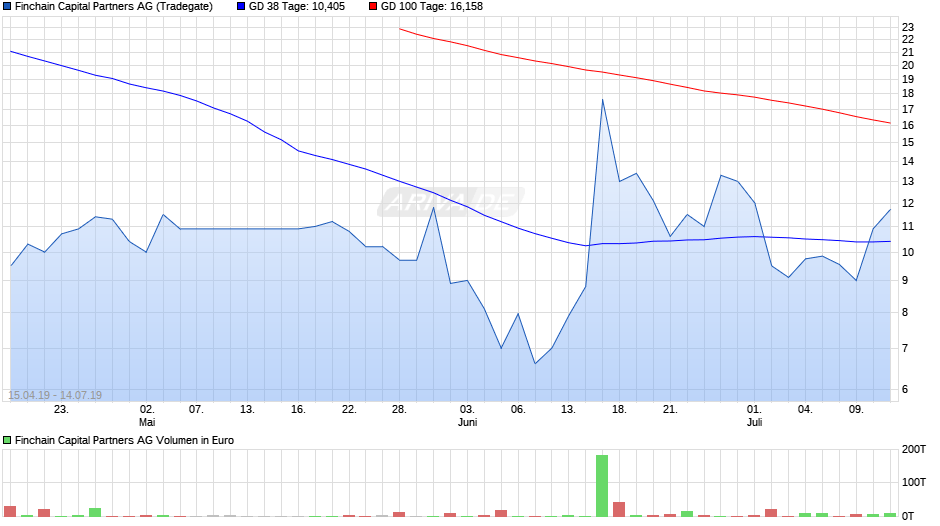This screenshot has width=940, height=526.
Task: Click the x-axis label '01. Juli'
Action: [x=754, y=415]
